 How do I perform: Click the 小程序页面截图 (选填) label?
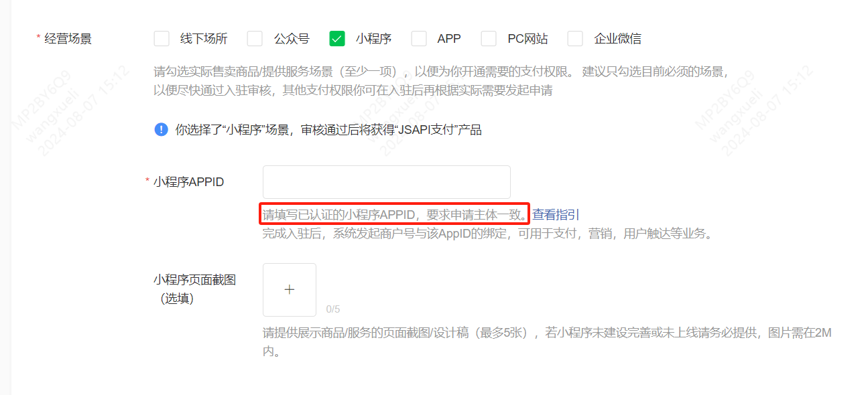click(194, 289)
